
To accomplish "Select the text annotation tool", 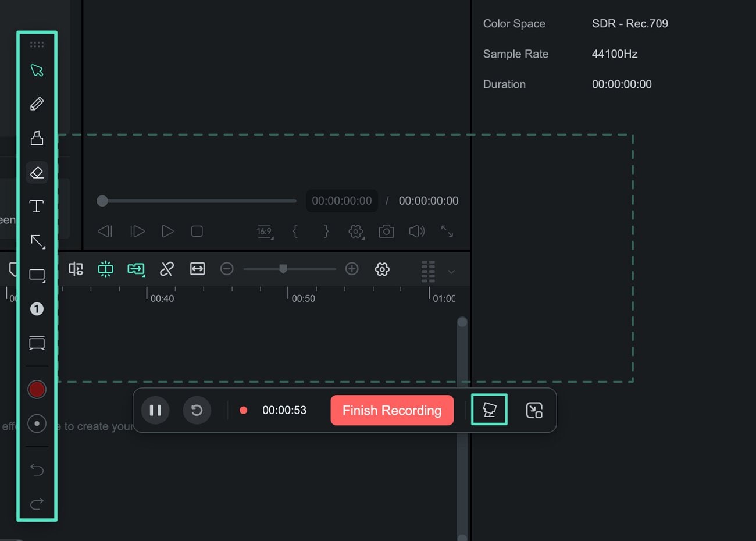I will click(x=37, y=206).
